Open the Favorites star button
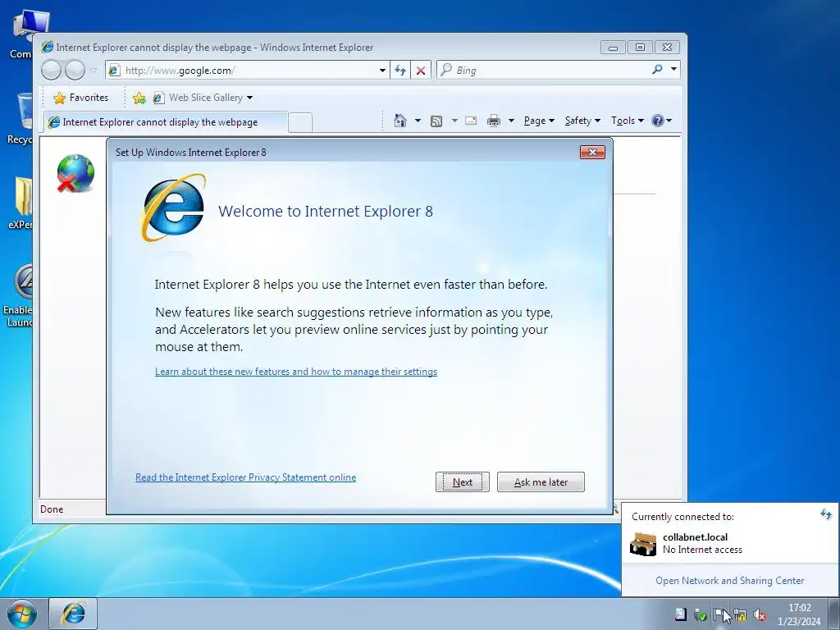Viewport: 840px width, 630px height. (x=81, y=98)
